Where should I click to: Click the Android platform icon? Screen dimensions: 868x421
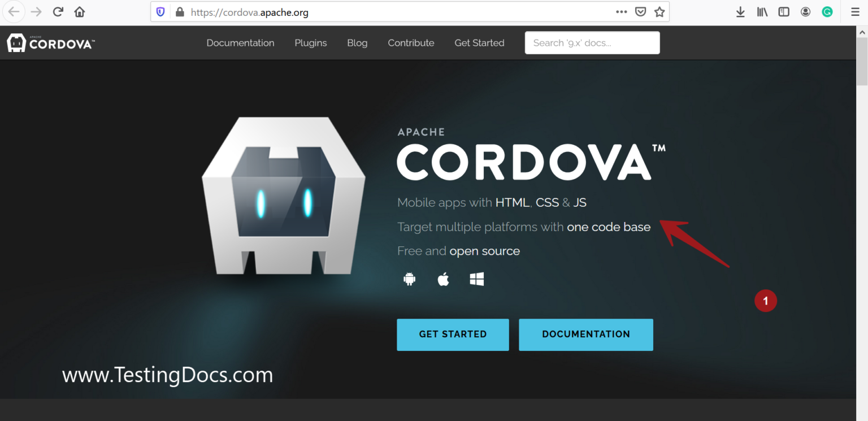click(x=410, y=279)
